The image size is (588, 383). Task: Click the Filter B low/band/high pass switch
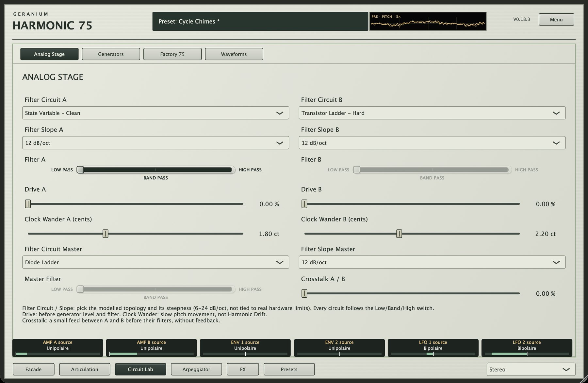(432, 170)
